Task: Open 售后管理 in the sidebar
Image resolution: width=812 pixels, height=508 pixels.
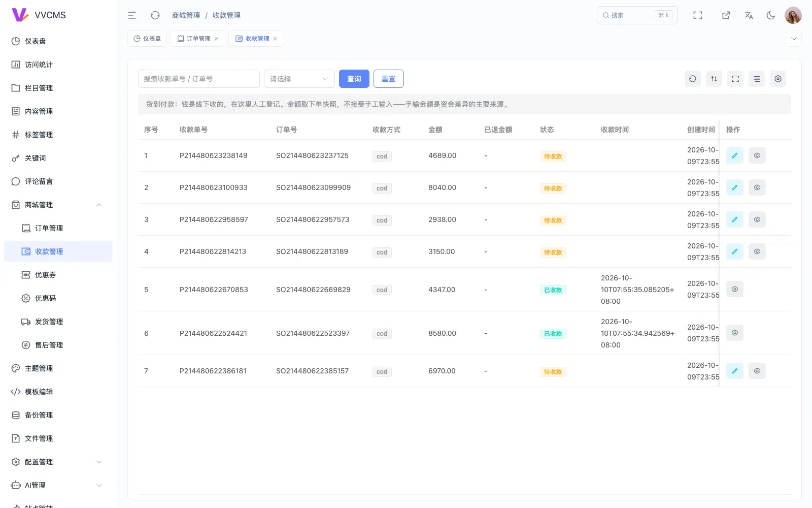Action: pos(58,345)
